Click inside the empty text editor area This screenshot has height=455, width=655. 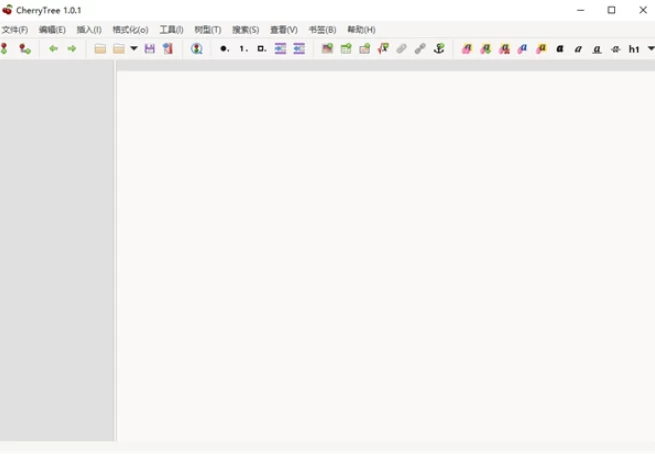[385, 250]
